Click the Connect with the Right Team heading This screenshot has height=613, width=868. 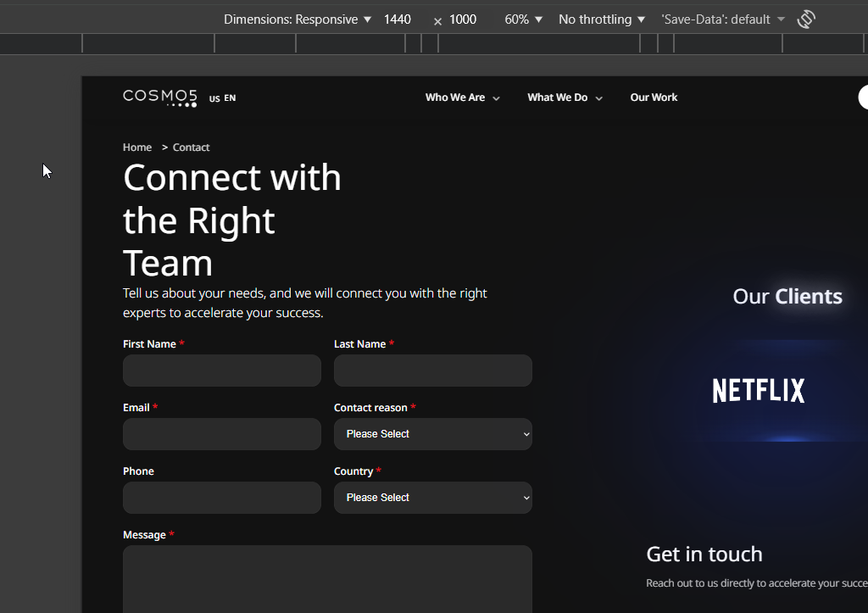[x=232, y=220]
